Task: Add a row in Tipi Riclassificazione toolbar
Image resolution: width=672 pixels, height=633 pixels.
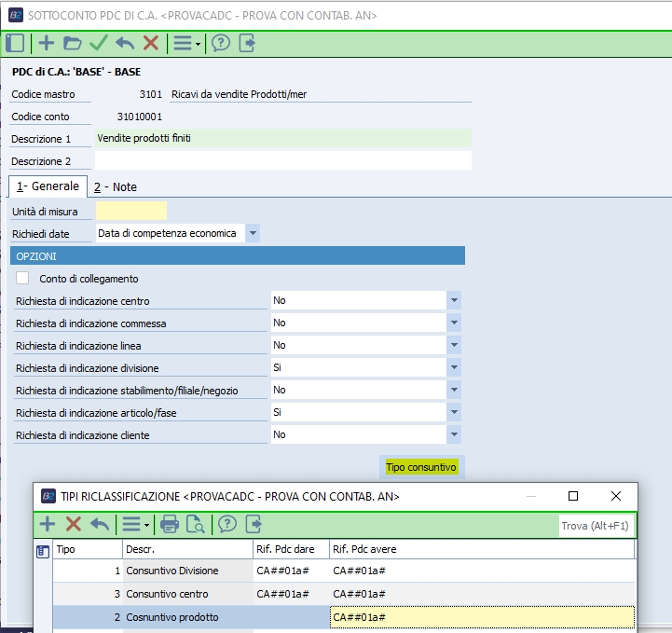Action: pos(48,524)
